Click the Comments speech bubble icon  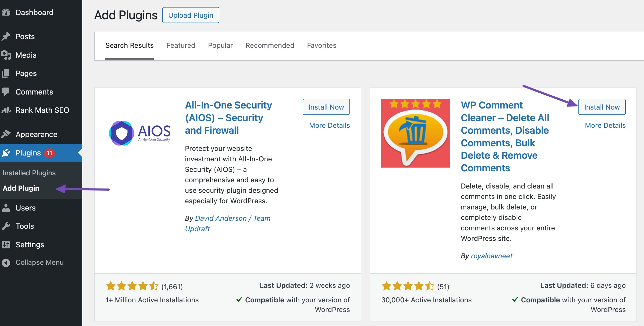(x=6, y=92)
